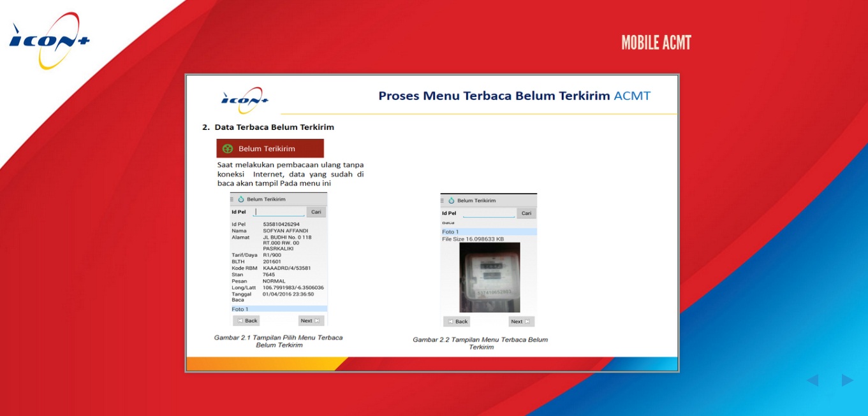Click the green icon on Belum Terikirim banner
Screen dimensions: 868x416
click(227, 148)
